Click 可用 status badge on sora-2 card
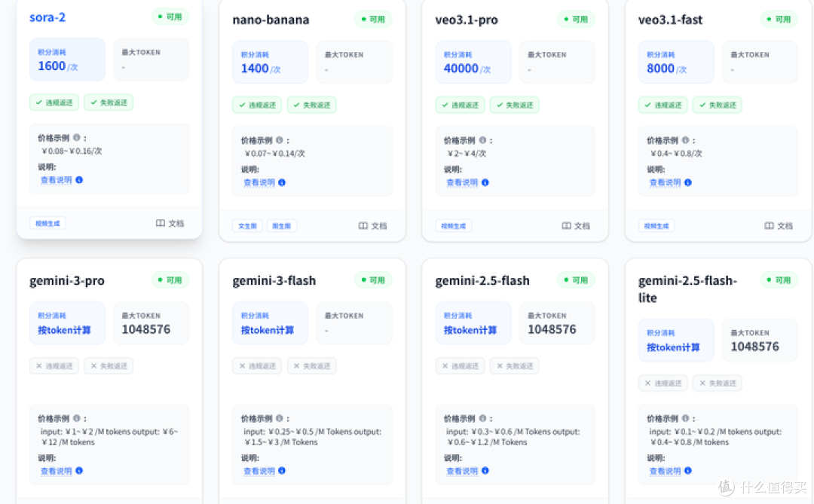The image size is (814, 504). pos(170,17)
